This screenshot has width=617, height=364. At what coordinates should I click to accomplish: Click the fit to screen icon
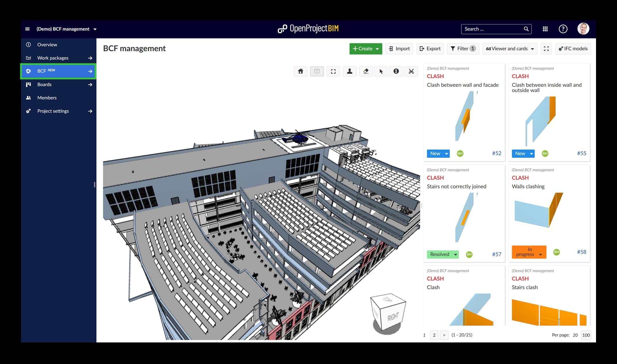pos(334,71)
